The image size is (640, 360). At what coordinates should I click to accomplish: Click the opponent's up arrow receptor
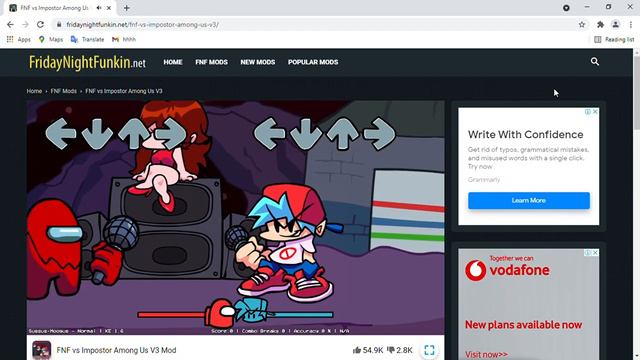[134, 133]
